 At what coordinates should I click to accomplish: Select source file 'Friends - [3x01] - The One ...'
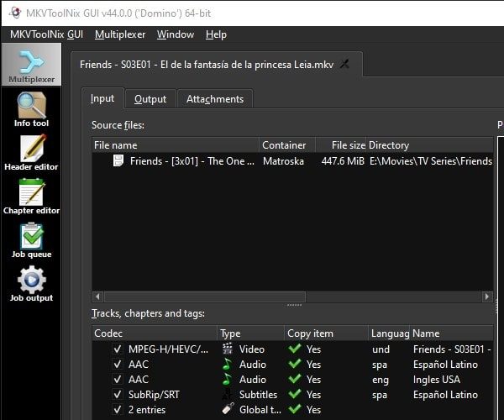[192, 161]
